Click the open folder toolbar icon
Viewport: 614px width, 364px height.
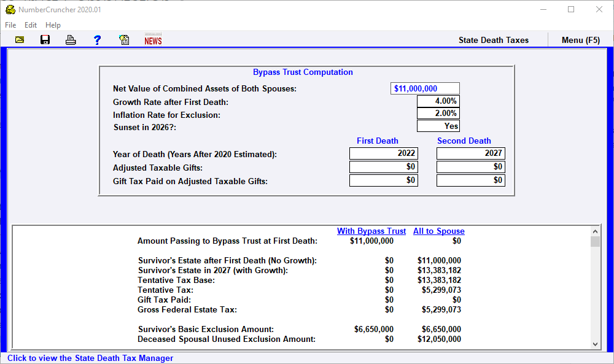click(20, 40)
